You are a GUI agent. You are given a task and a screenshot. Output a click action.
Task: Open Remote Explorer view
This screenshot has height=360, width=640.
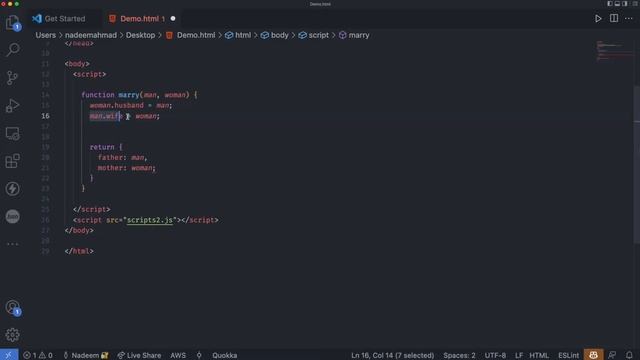(12, 133)
